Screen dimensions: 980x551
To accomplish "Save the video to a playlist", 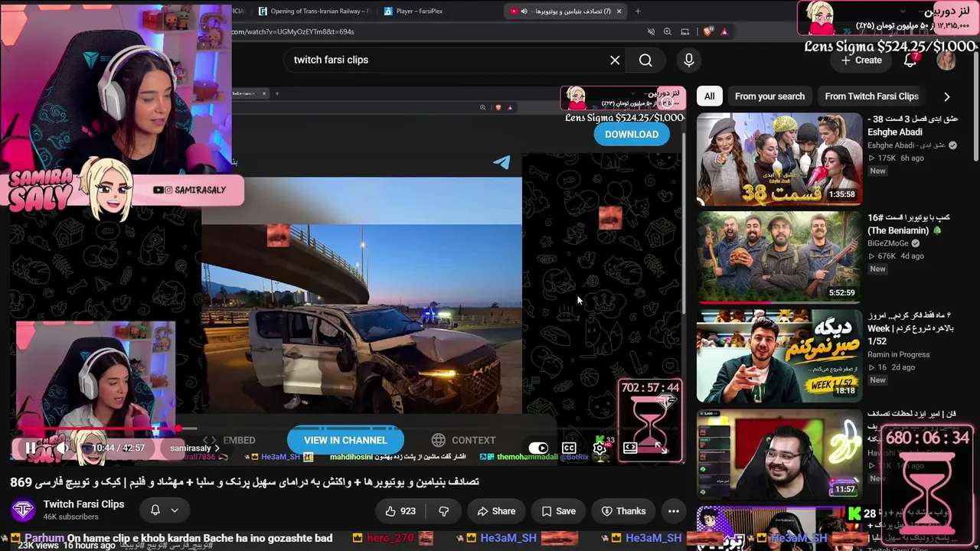I will tap(558, 511).
